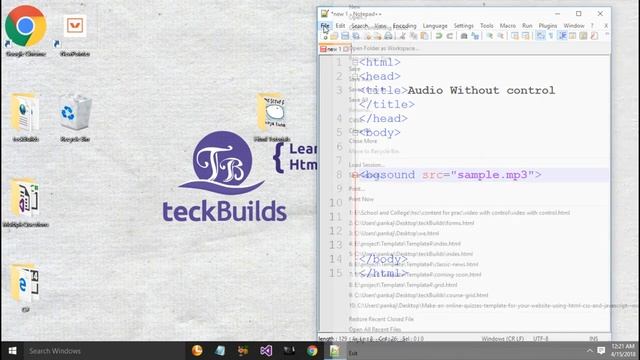This screenshot has height=360, width=640.
Task: Click the Zoom Out toolbar icon
Action: pos(500,36)
